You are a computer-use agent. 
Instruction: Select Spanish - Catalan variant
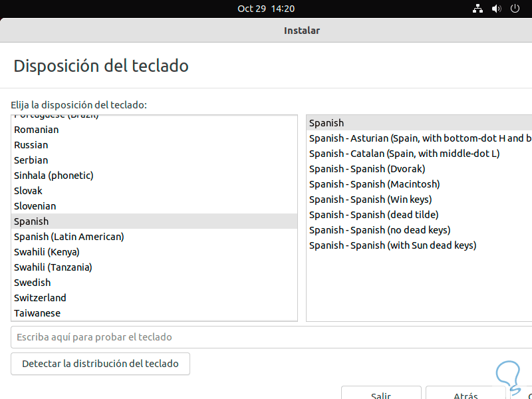pyautogui.click(x=404, y=154)
